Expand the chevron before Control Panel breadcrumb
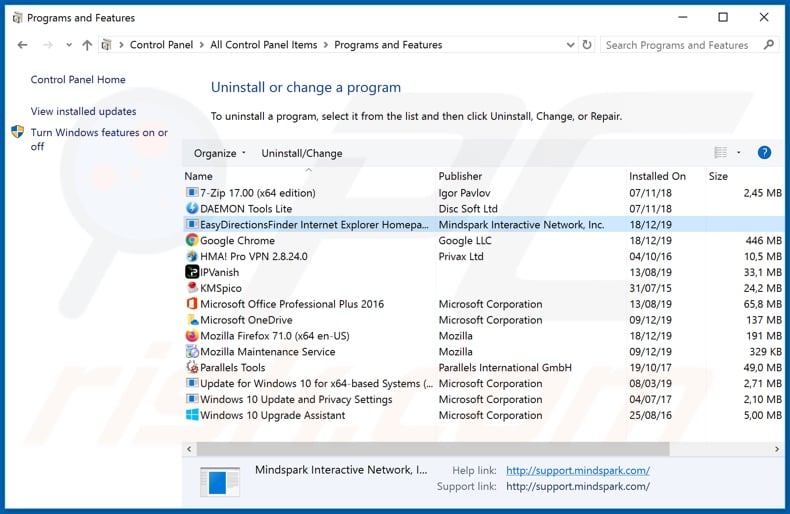This screenshot has height=514, width=790. tap(121, 45)
